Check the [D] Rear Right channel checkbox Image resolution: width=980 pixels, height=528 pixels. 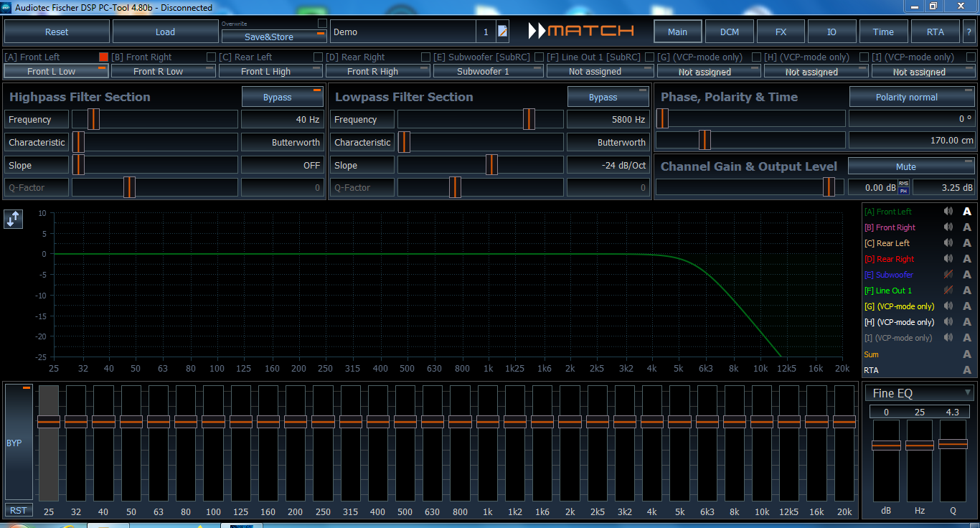coord(425,57)
